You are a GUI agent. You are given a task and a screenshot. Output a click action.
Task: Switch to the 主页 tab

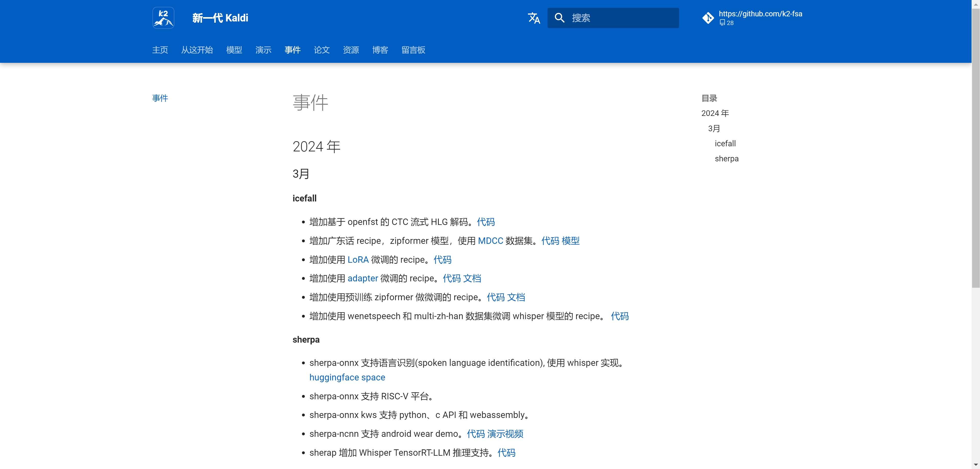click(x=160, y=50)
